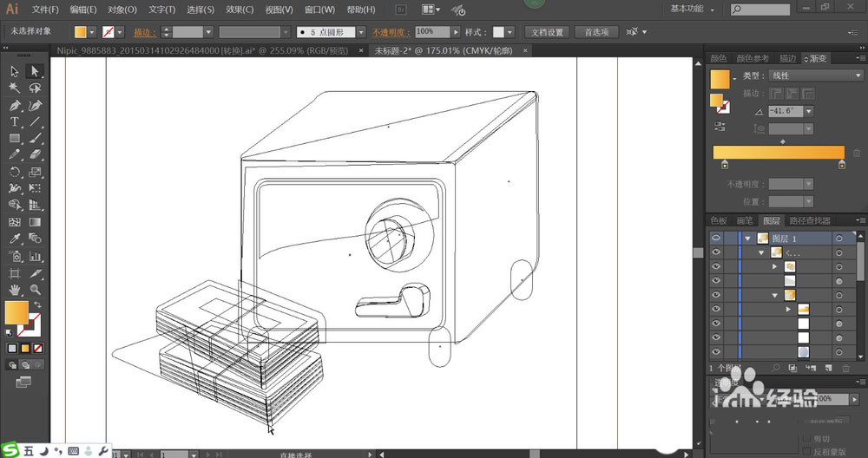The width and height of the screenshot is (868, 458).
Task: Select the Rotate tool
Action: pos(15,172)
